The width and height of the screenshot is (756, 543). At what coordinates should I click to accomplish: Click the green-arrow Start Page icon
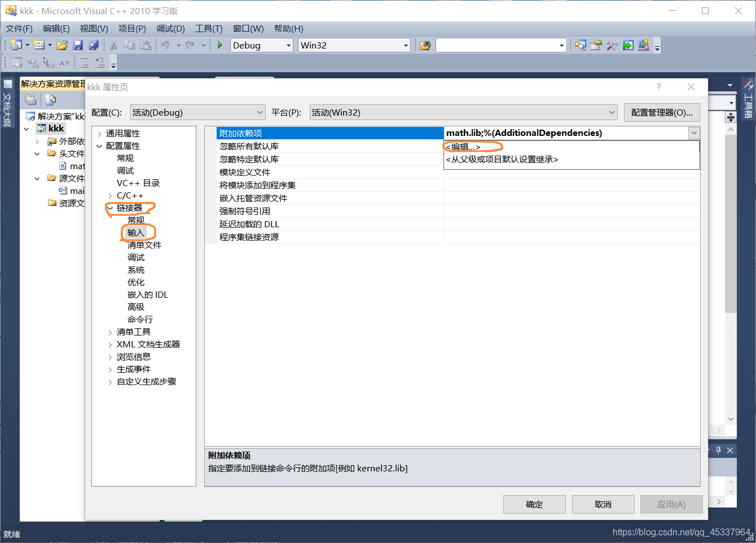[628, 45]
